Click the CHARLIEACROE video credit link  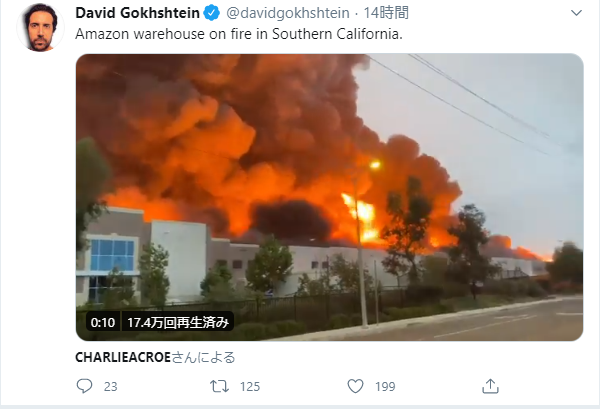tap(123, 357)
